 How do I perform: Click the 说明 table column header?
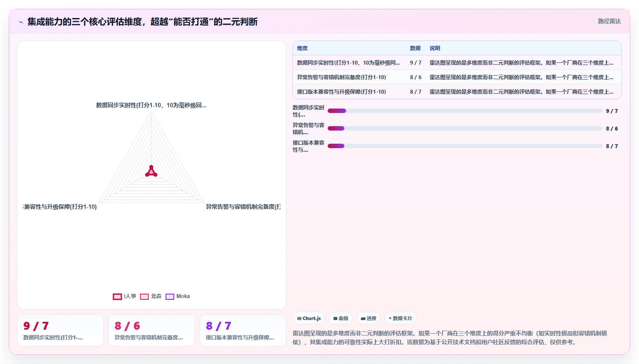tap(435, 48)
